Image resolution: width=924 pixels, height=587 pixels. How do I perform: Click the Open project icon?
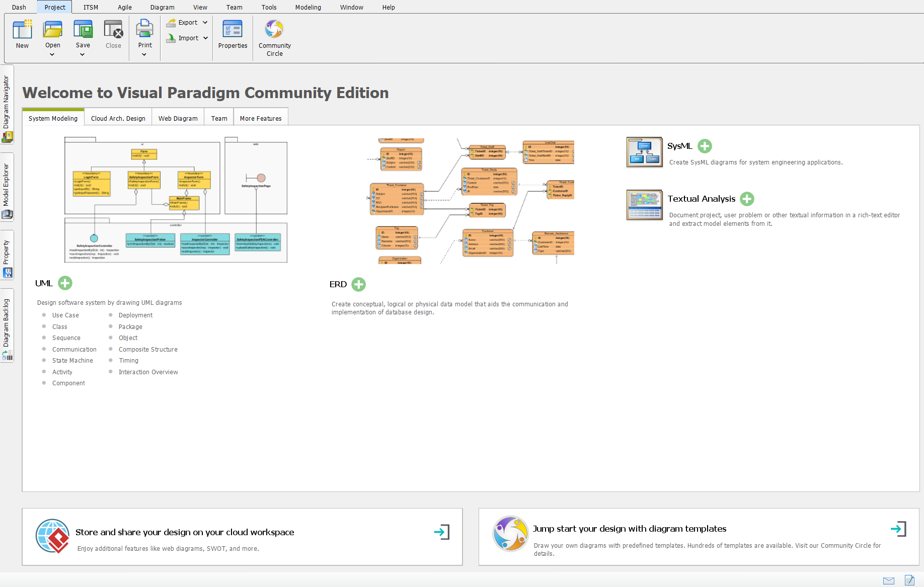tap(53, 30)
